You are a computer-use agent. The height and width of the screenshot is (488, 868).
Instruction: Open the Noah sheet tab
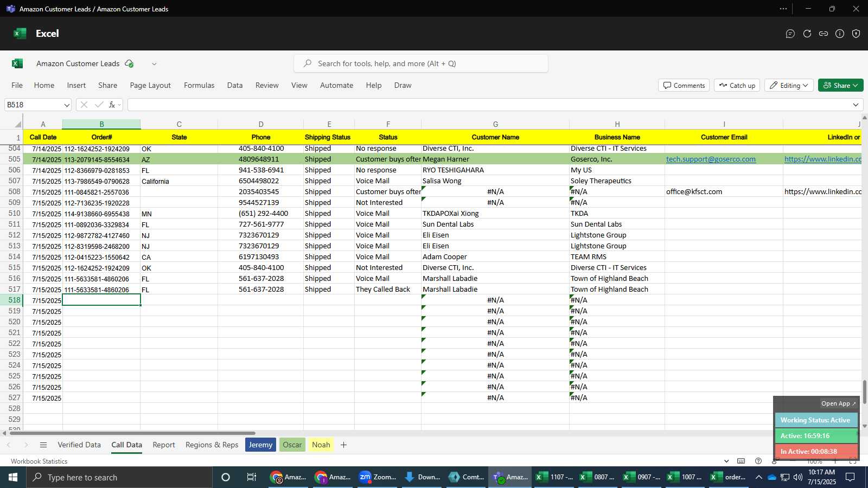pos(321,445)
